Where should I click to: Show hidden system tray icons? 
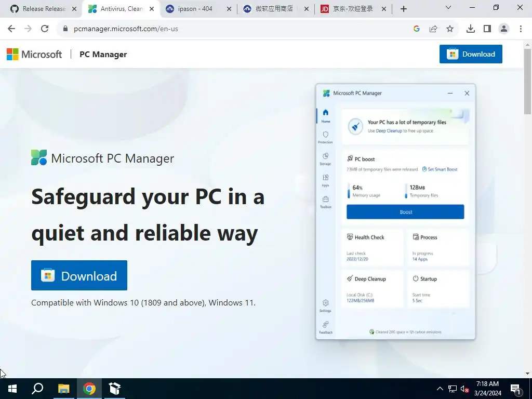[440, 389]
